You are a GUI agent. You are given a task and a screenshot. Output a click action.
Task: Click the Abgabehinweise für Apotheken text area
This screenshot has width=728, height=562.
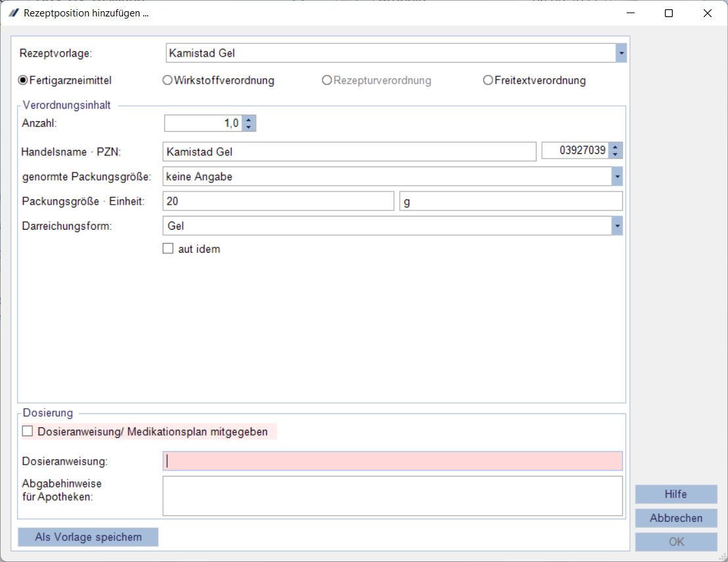(393, 496)
